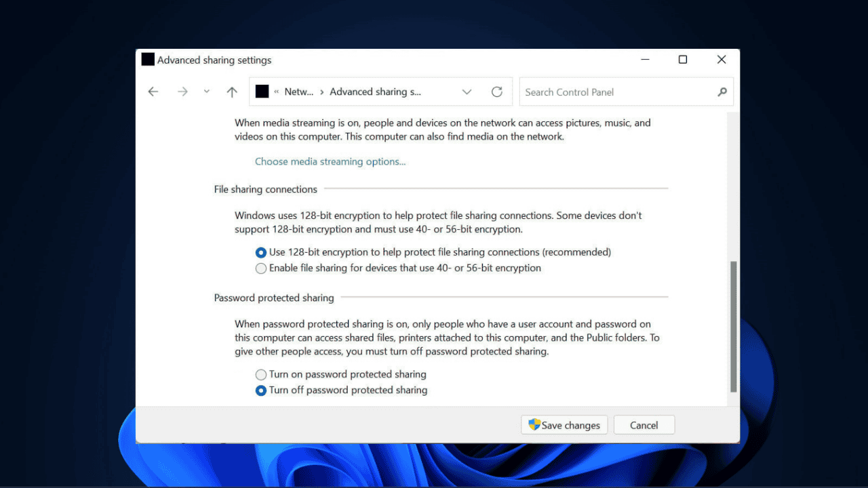Screen dimensions: 868x488
Task: Click the search magnifier icon
Action: [722, 91]
